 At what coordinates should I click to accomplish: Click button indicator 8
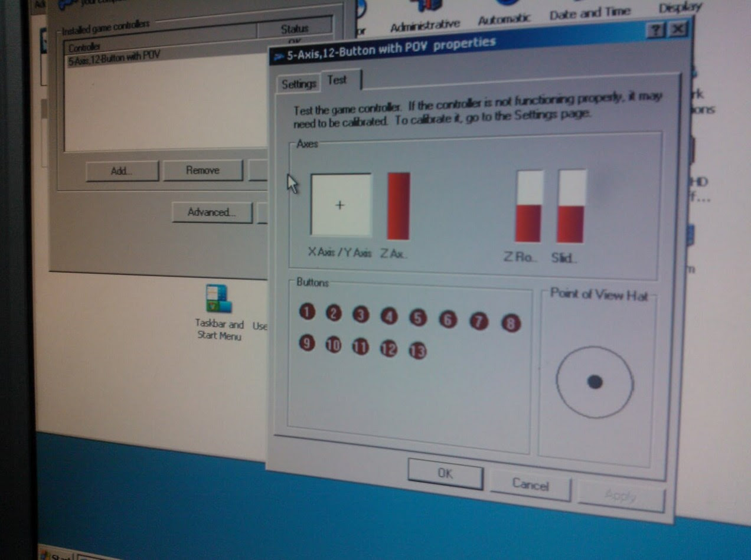point(511,324)
